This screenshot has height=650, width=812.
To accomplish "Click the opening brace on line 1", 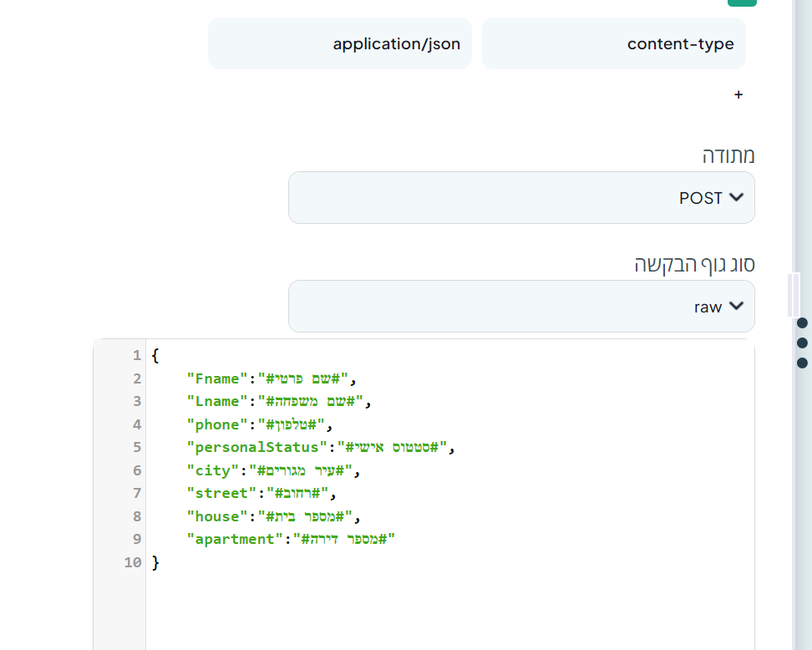I will point(155,356).
